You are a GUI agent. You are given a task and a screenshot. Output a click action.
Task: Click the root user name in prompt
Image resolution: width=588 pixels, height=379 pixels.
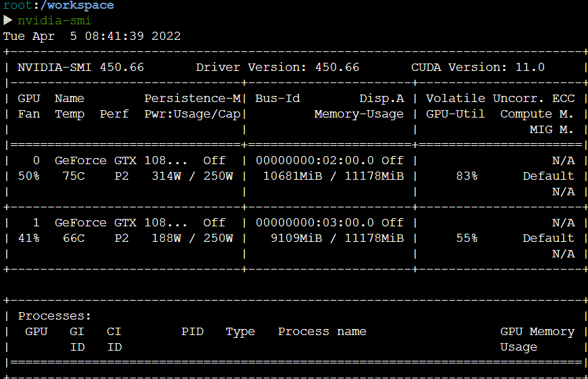[x=18, y=5]
